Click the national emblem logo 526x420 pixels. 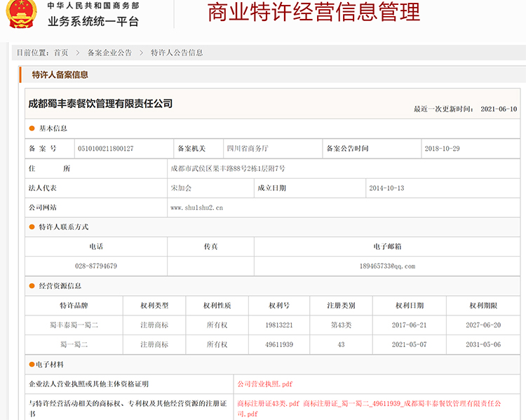pyautogui.click(x=22, y=14)
